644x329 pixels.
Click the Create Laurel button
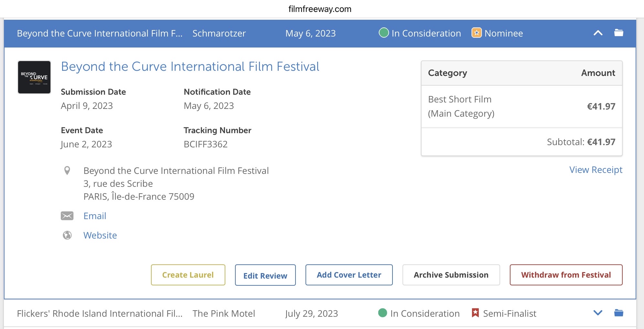tap(188, 275)
